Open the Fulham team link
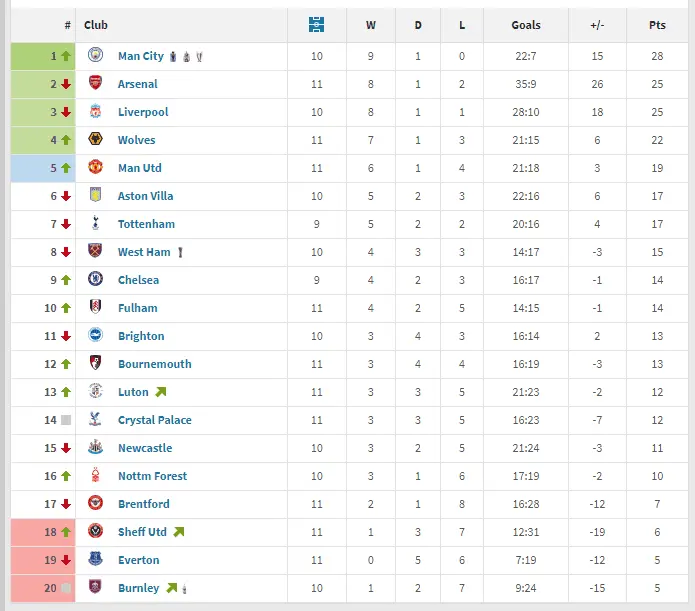The image size is (695, 611). (x=137, y=308)
